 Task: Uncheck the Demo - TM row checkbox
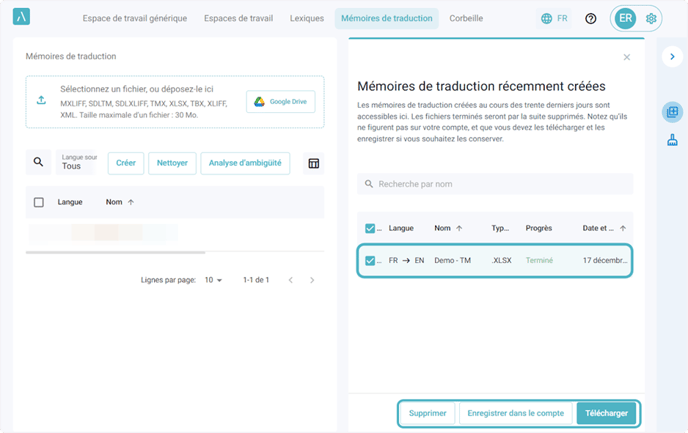tap(371, 261)
